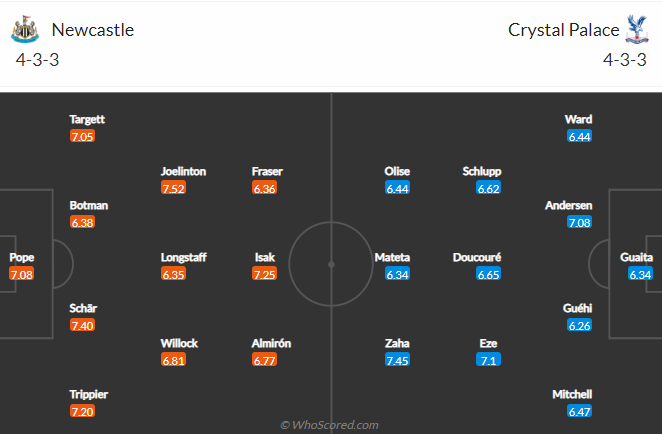Select Trippier's 7.20 rating badge
The width and height of the screenshot is (662, 434).
82,411
